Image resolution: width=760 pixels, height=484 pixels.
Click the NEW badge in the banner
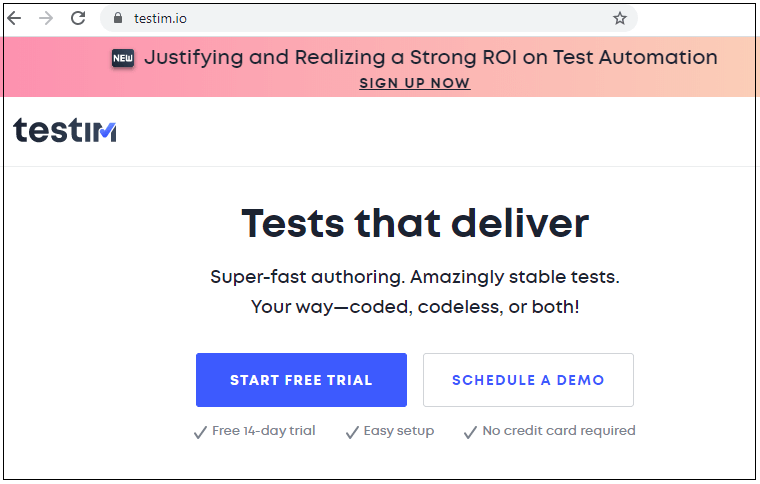point(123,59)
